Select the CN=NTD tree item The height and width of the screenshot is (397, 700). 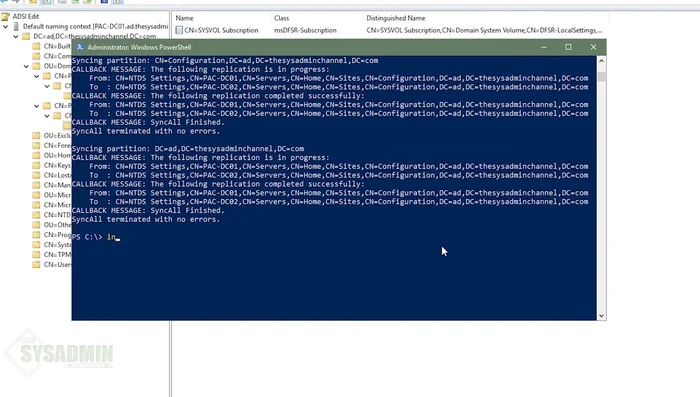tap(57, 215)
